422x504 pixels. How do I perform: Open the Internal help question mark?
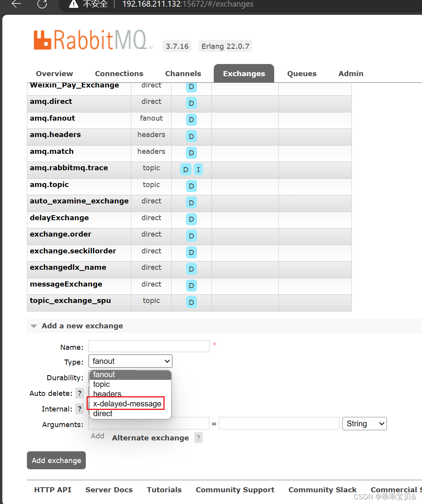pyautogui.click(x=80, y=409)
